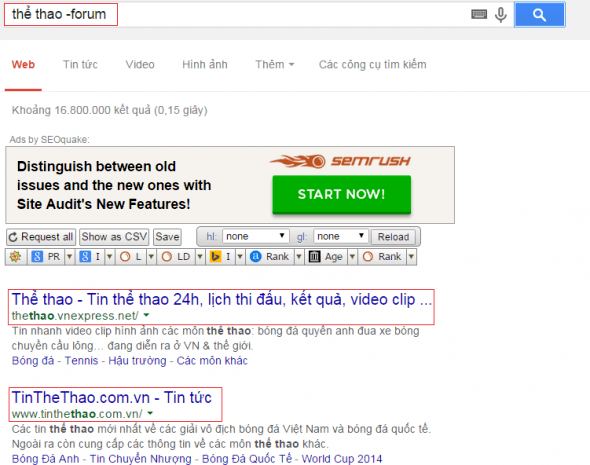The height and width of the screenshot is (465, 590).
Task: Open Thể thao - Tin thể thao 24h result
Action: pos(222,299)
